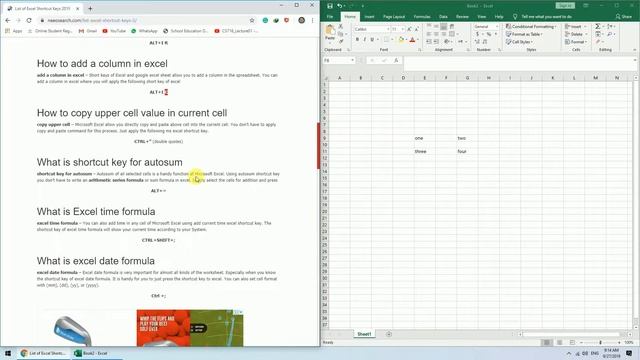Switch to the Page Layout ribbon tab
640x360 pixels.
click(394, 17)
